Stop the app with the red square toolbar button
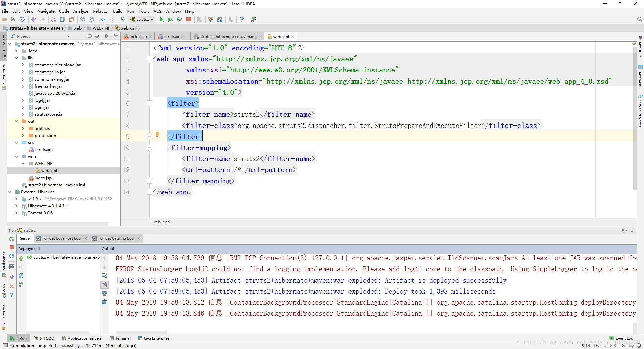 pos(189,19)
